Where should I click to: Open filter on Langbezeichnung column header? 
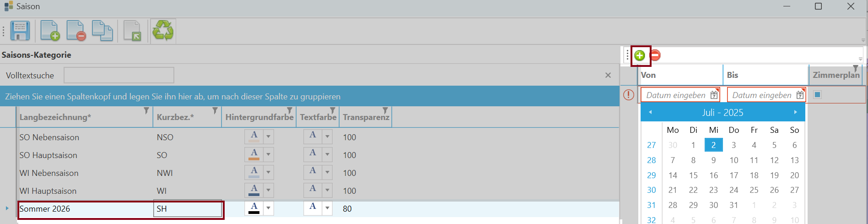point(146,111)
